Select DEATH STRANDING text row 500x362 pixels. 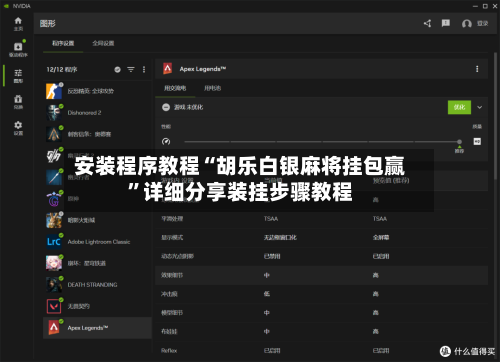92,285
